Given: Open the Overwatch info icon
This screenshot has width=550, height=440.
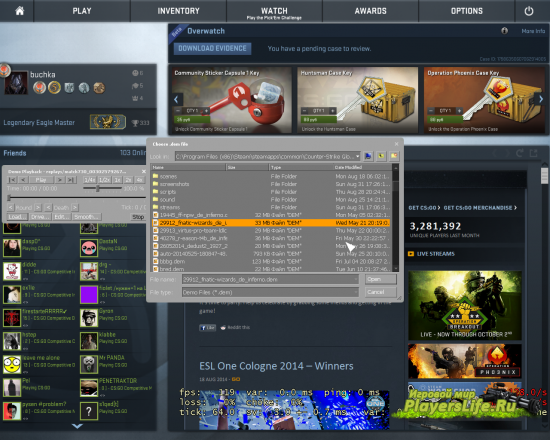Looking at the screenshot, I should pyautogui.click(x=504, y=31).
